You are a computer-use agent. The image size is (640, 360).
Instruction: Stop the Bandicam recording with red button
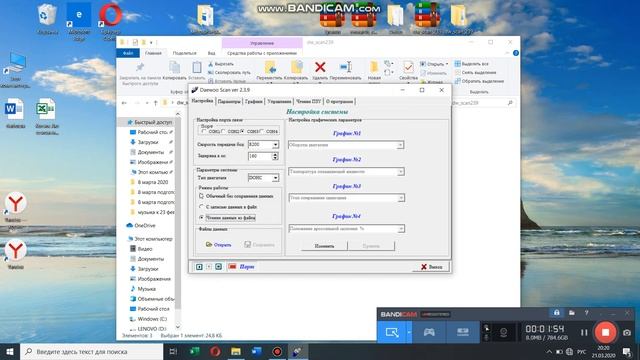(606, 332)
